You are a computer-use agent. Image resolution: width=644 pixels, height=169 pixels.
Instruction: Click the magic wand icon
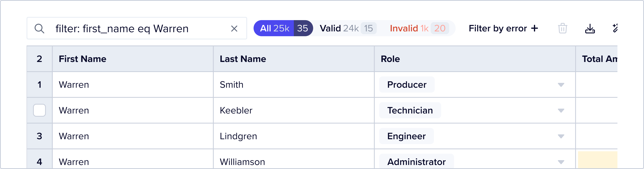click(x=615, y=29)
